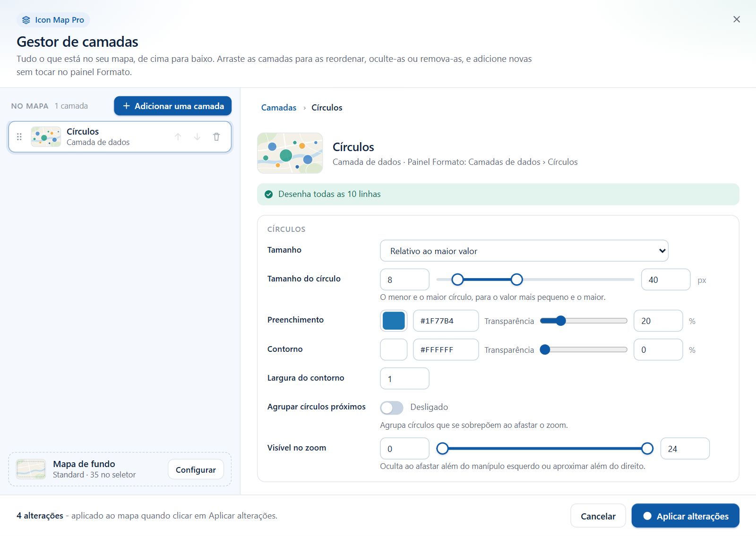The height and width of the screenshot is (536, 756).
Task: Grab the drag handle of Círculos layer
Action: point(19,137)
